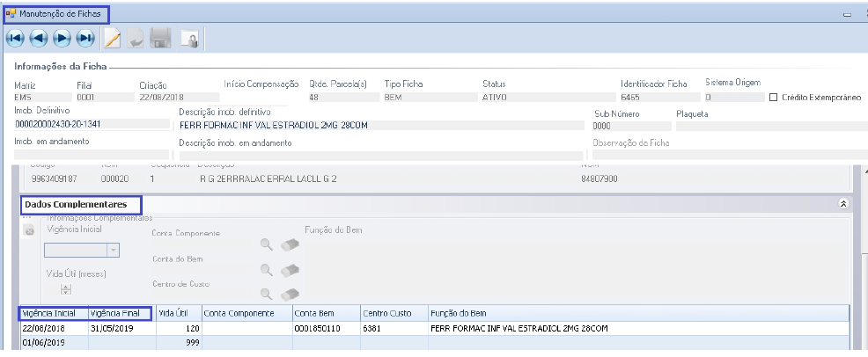The image size is (868, 357).
Task: Click the Status field showing ATIVO
Action: point(548,98)
